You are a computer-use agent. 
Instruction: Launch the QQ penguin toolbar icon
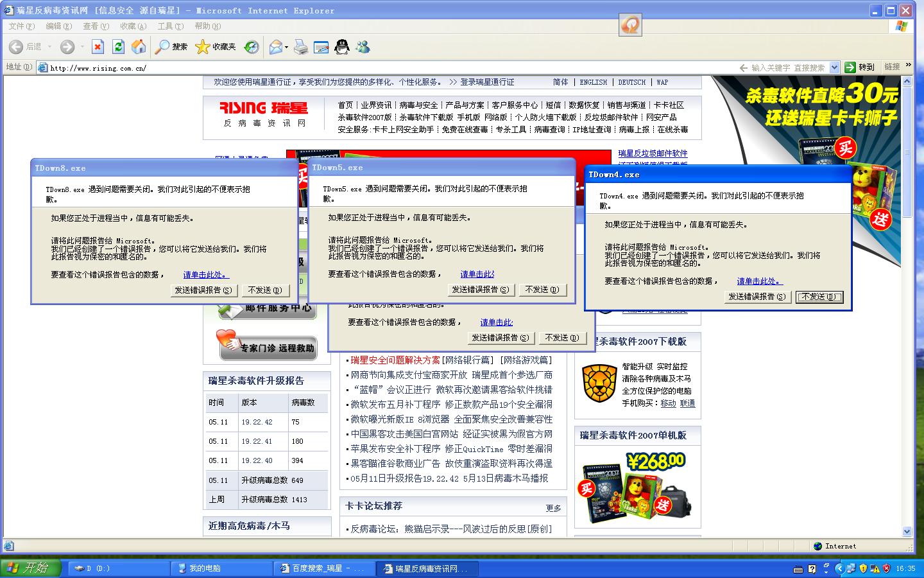click(342, 46)
